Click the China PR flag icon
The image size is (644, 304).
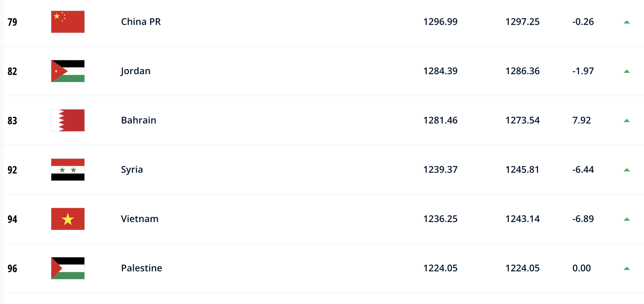(68, 22)
